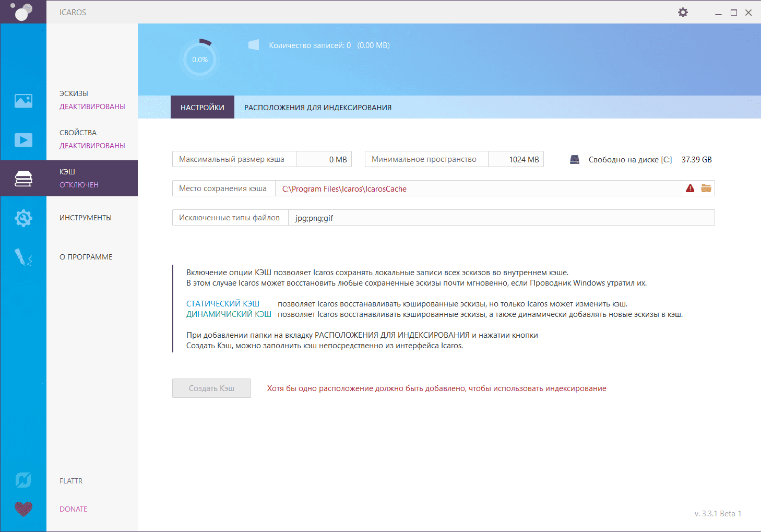The height and width of the screenshot is (532, 761).
Task: Select the cache (stacked disks) sidebar icon
Action: click(23, 179)
